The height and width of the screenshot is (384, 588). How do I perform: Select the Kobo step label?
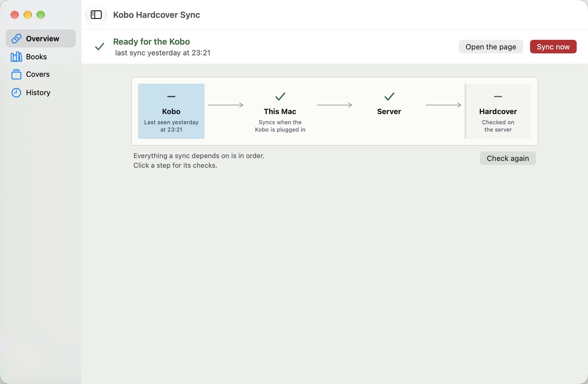point(171,112)
